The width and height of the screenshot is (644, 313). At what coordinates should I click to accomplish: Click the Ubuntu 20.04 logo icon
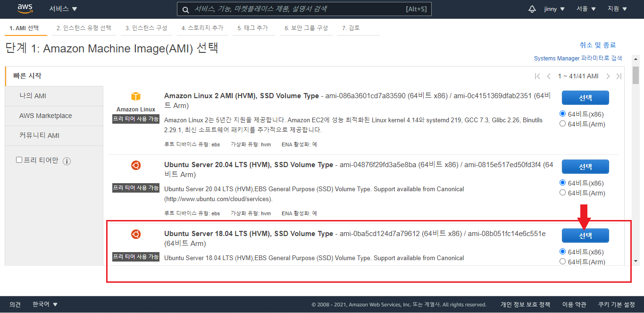click(136, 165)
